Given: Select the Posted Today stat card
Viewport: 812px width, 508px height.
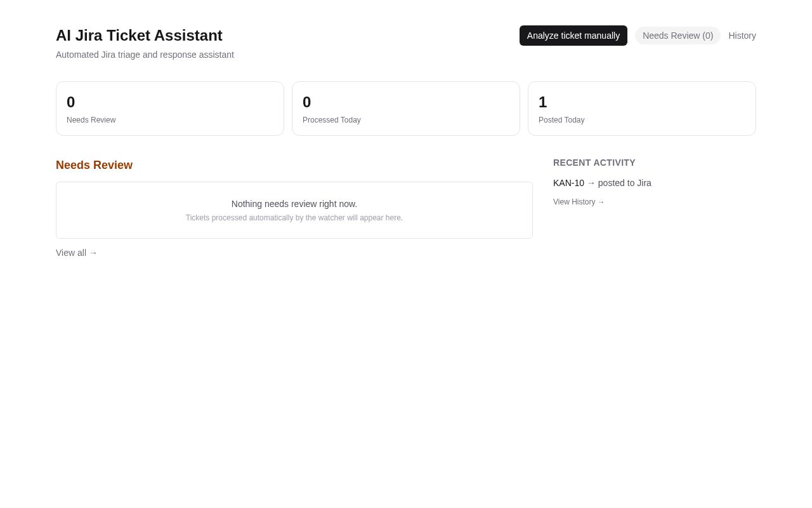Looking at the screenshot, I should point(642,109).
